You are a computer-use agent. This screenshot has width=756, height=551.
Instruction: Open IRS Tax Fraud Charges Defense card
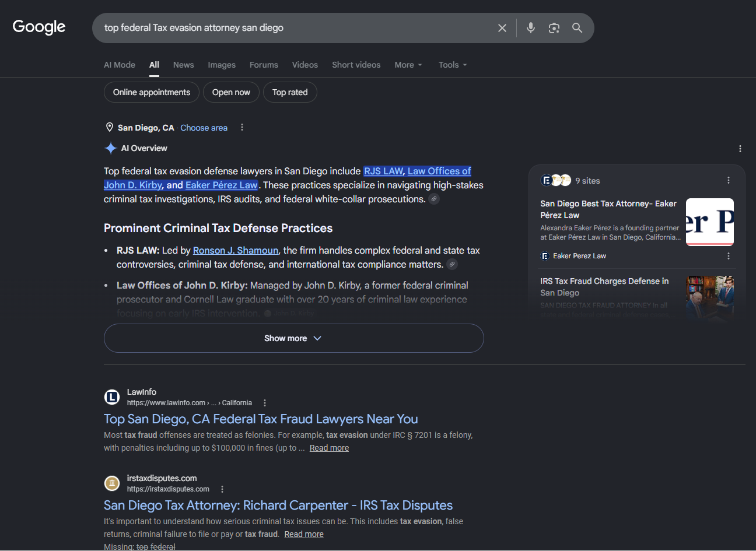pyautogui.click(x=604, y=287)
